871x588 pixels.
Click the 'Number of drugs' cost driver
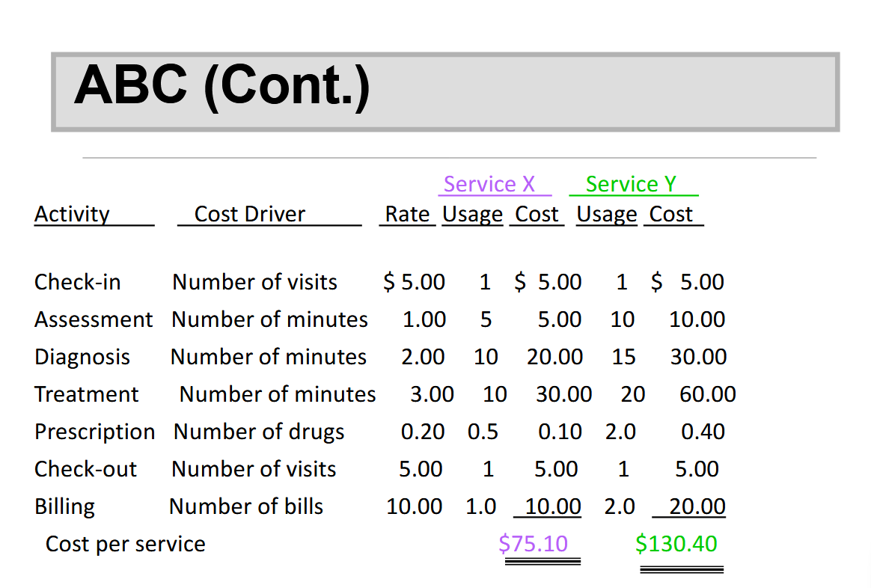259,432
